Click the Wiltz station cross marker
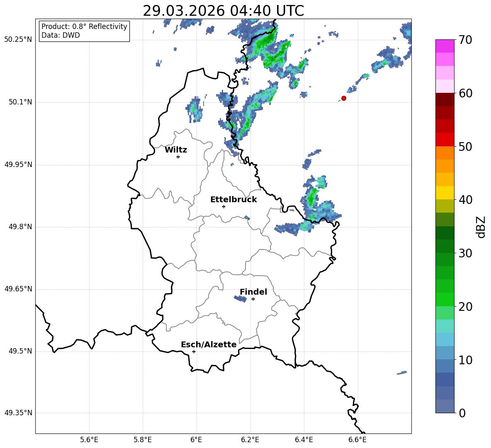 178,157
